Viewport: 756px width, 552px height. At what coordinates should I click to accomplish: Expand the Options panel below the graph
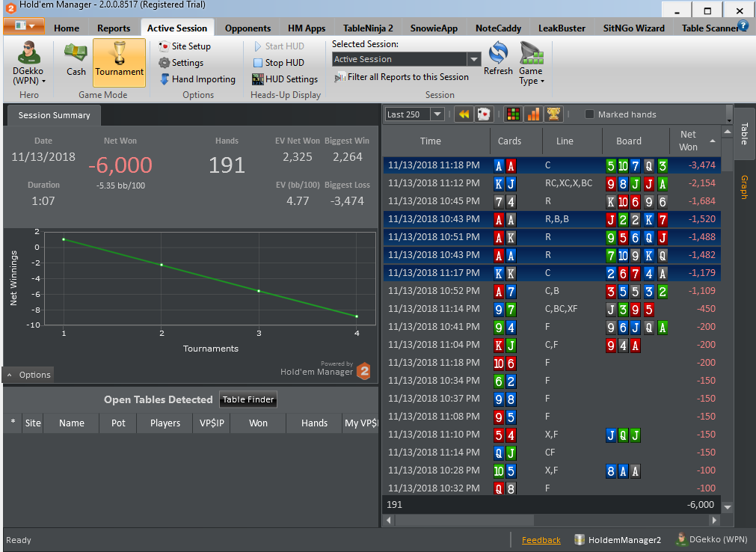pyautogui.click(x=29, y=375)
